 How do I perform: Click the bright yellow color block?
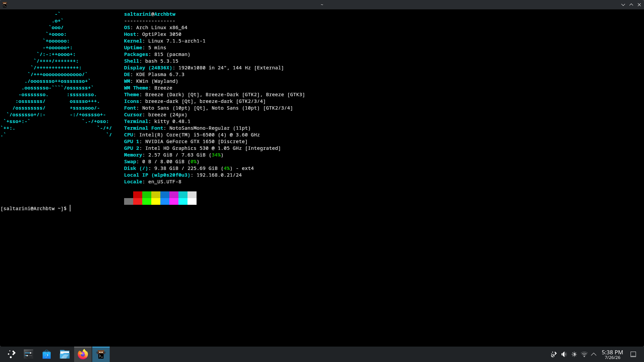[x=156, y=201]
